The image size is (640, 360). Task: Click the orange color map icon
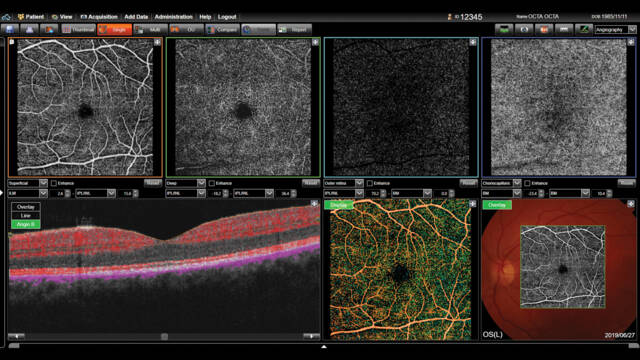pos(544,29)
